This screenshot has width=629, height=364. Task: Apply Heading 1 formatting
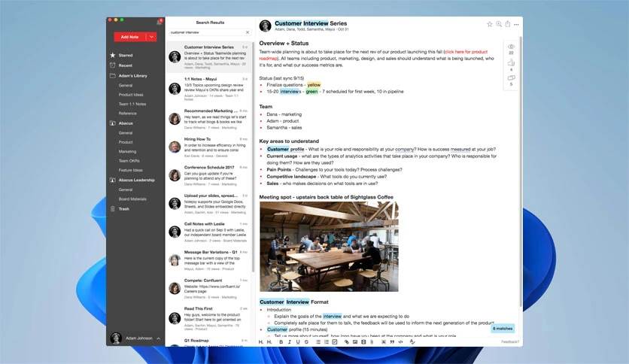(261, 342)
